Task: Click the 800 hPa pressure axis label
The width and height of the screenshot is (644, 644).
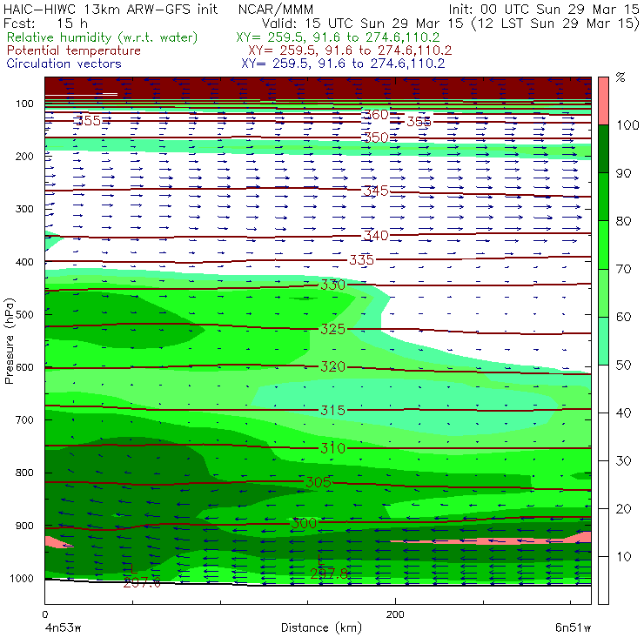Action: pos(24,473)
